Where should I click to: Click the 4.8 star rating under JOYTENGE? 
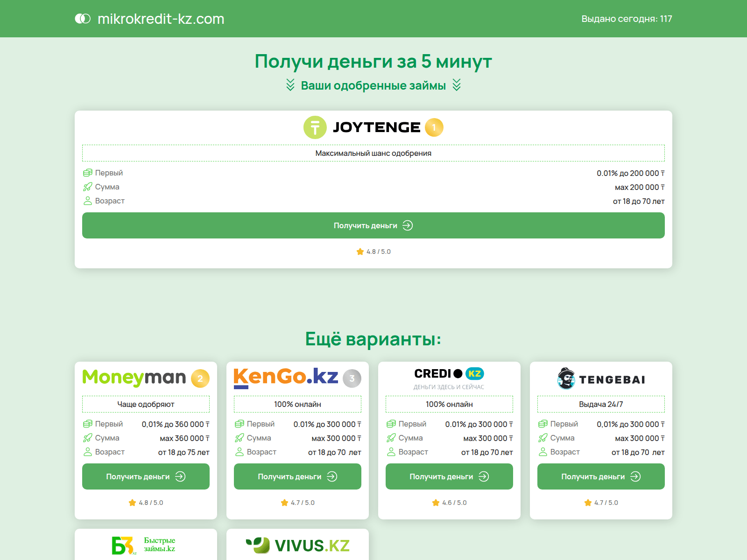[373, 251]
